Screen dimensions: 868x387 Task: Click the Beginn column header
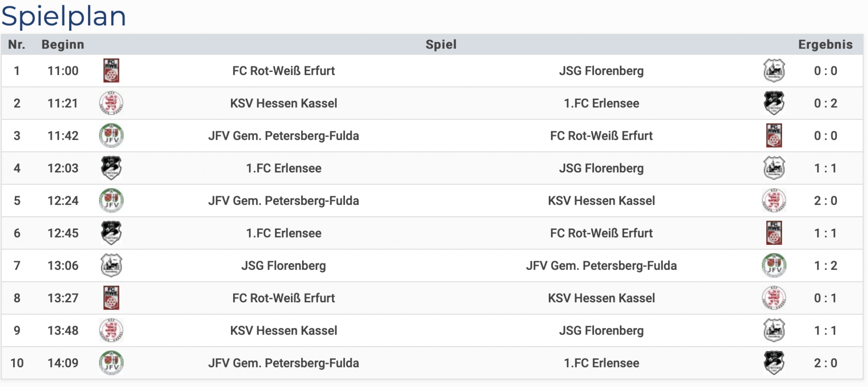pyautogui.click(x=63, y=44)
